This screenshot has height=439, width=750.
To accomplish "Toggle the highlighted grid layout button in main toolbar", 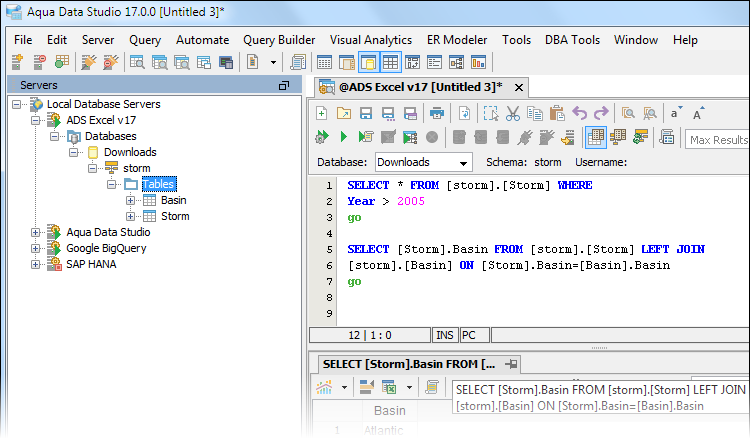I will click(390, 62).
